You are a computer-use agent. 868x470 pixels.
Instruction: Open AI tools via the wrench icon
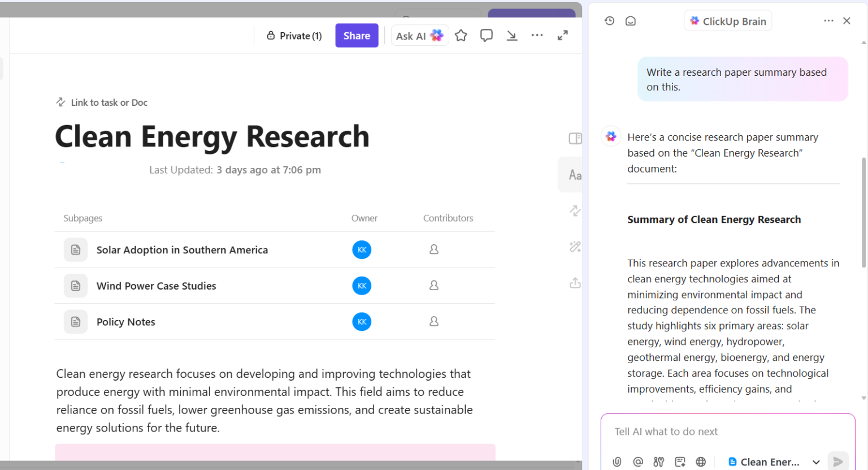point(659,461)
